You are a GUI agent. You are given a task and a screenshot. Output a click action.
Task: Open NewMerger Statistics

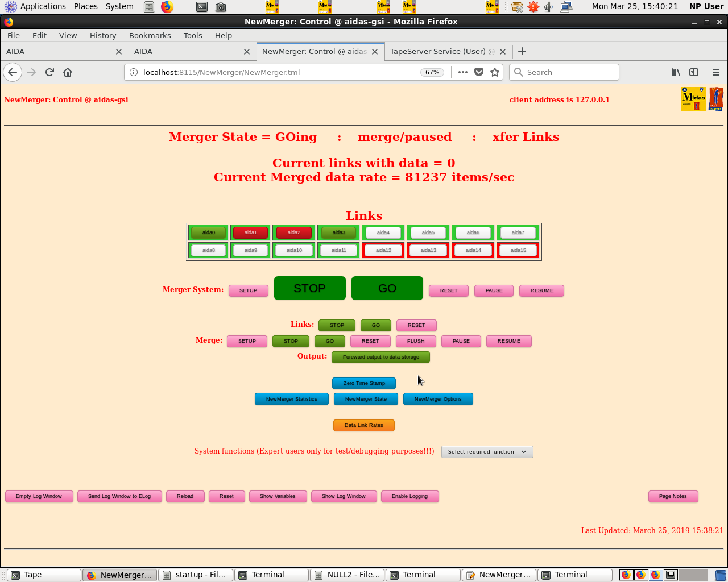[291, 399]
